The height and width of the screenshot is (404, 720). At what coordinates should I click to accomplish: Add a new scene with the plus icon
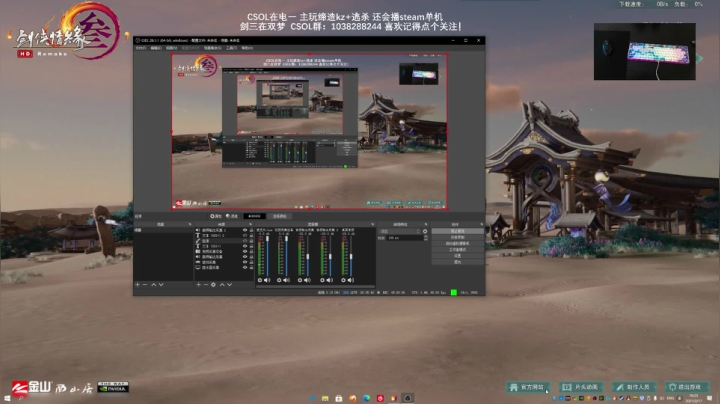137,285
